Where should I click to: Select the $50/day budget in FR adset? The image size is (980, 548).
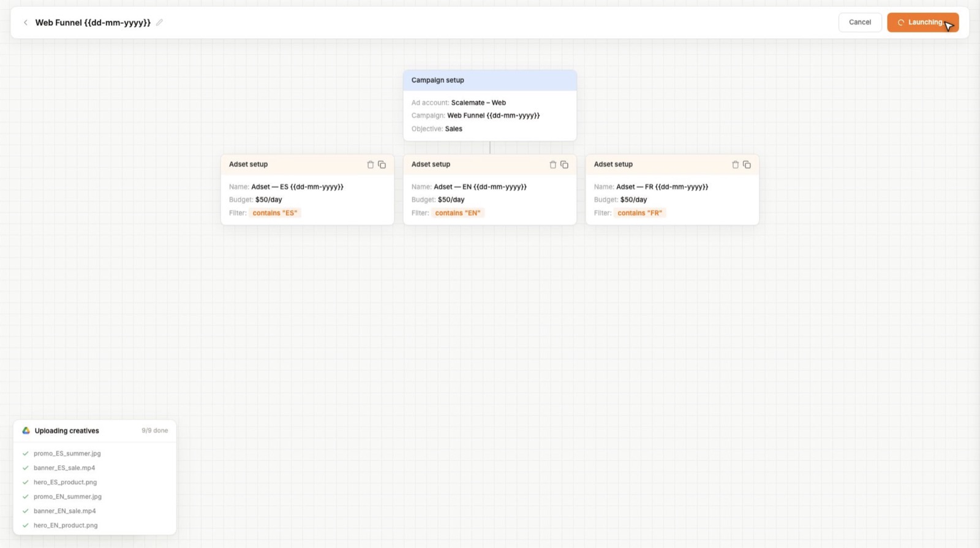click(633, 200)
